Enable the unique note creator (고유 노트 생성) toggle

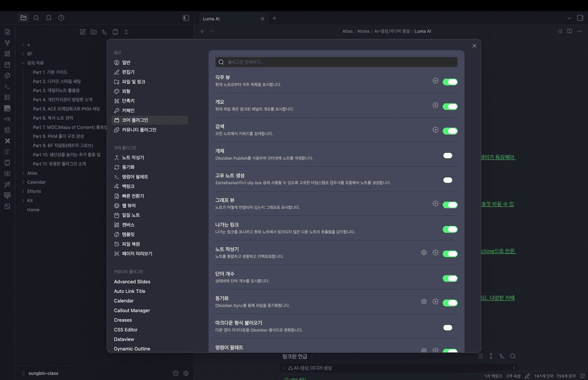450,181
